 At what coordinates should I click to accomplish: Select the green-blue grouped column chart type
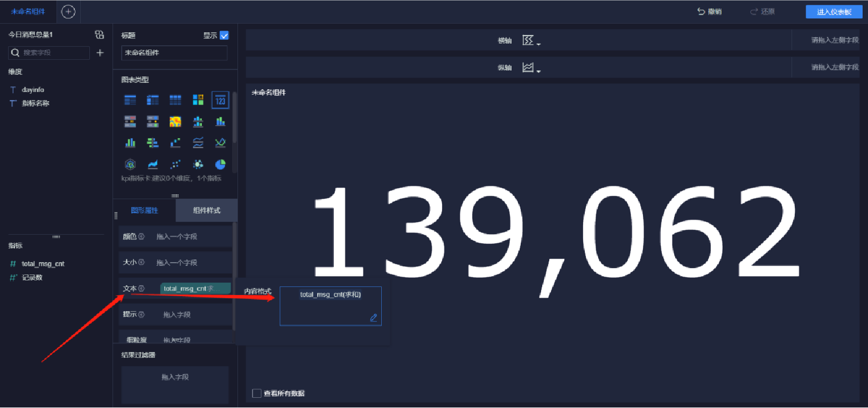[x=130, y=143]
